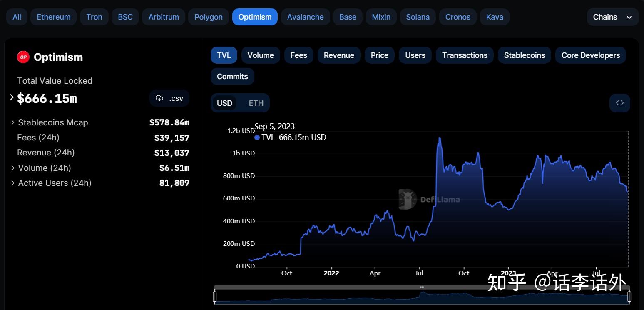Switch chart denomination to USD
The width and height of the screenshot is (644, 310).
tap(224, 103)
